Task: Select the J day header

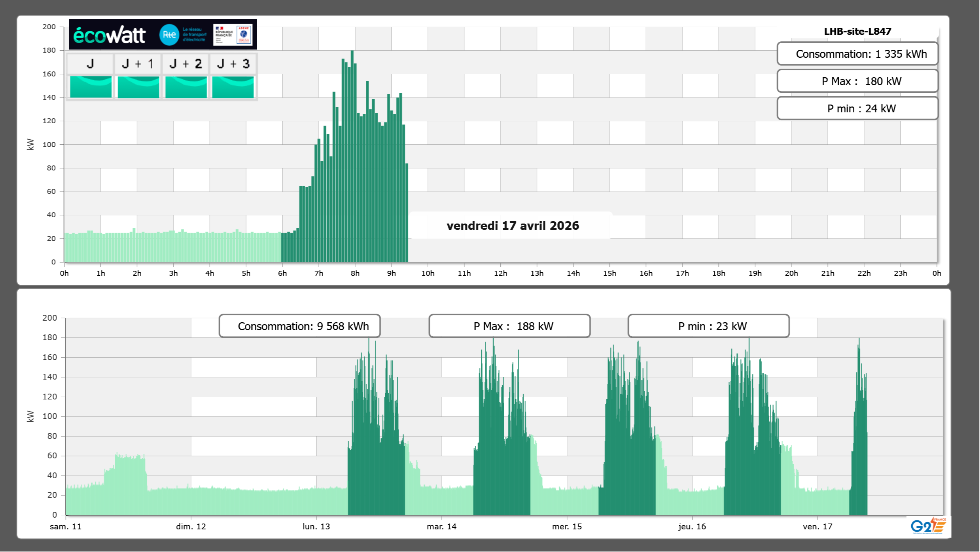Action: click(90, 64)
